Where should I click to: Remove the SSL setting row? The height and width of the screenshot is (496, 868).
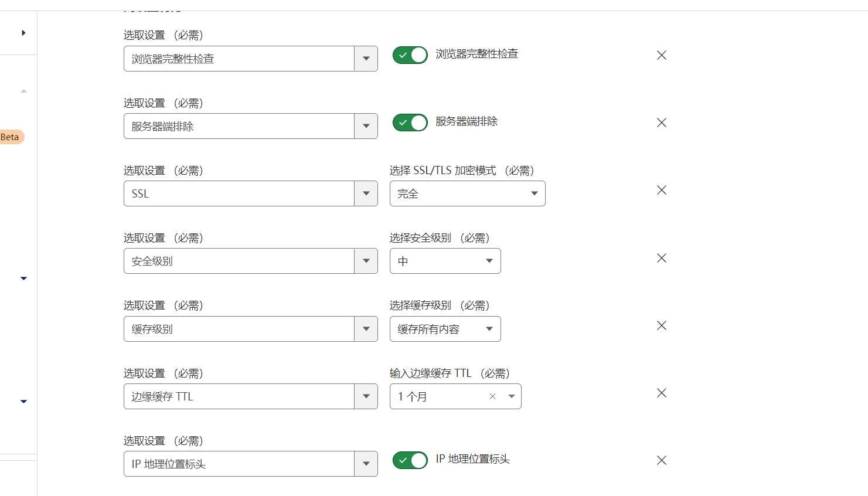point(662,190)
